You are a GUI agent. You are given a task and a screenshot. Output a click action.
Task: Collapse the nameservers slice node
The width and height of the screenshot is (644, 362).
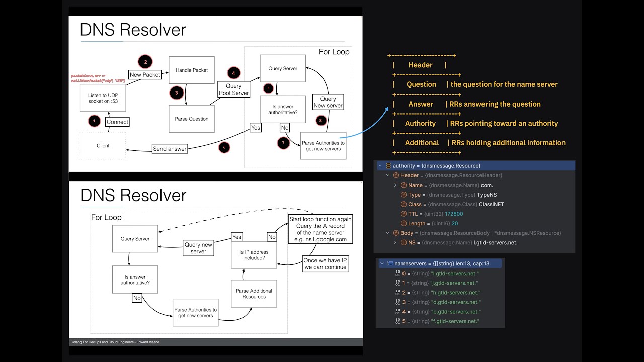pos(382,263)
